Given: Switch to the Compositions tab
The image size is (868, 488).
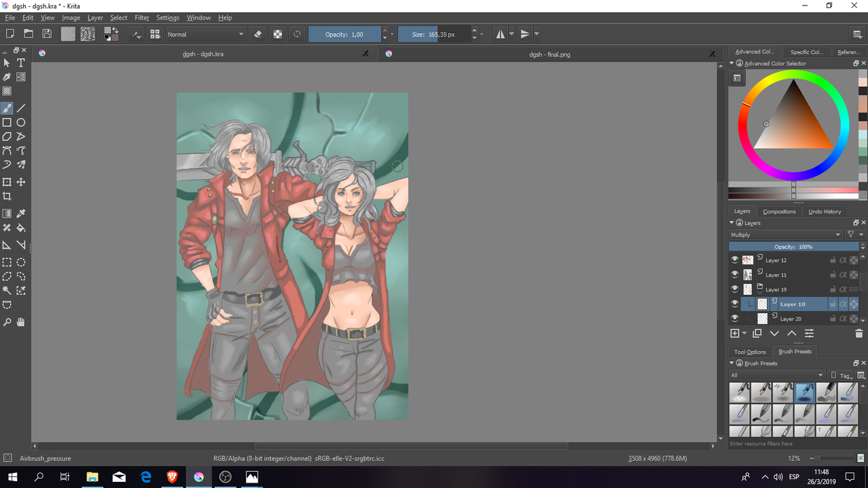Looking at the screenshot, I should [779, 211].
